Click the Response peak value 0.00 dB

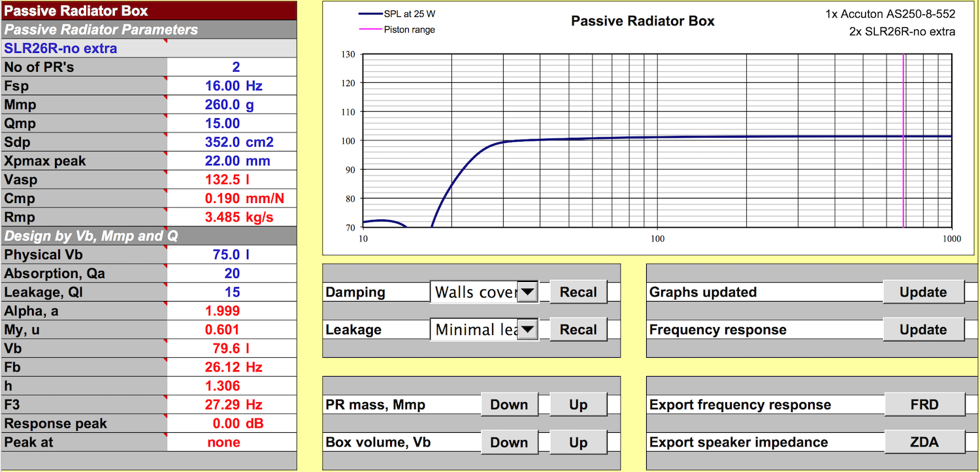point(232,424)
